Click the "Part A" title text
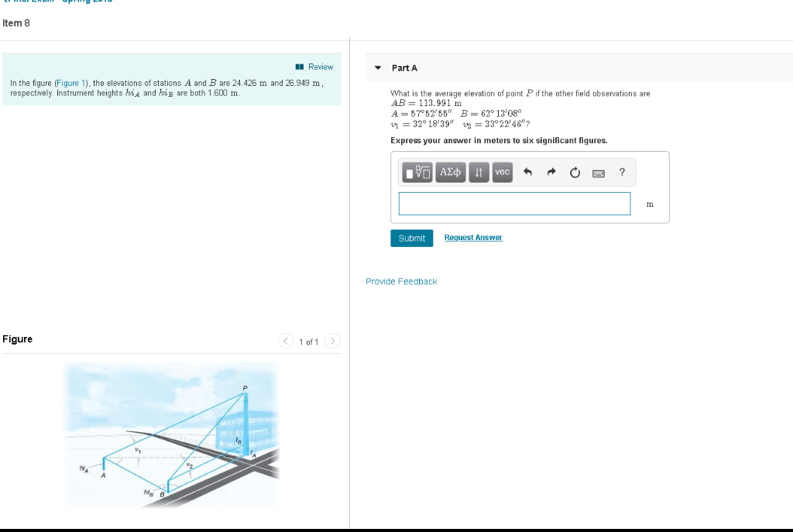Viewport: 793px width, 532px height. tap(404, 68)
